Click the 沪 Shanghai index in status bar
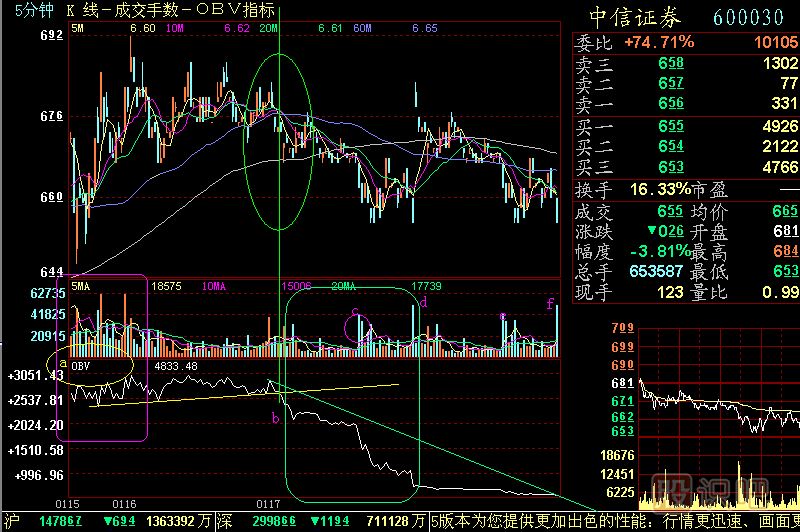Screen dimensions: 800x532 (12, 522)
